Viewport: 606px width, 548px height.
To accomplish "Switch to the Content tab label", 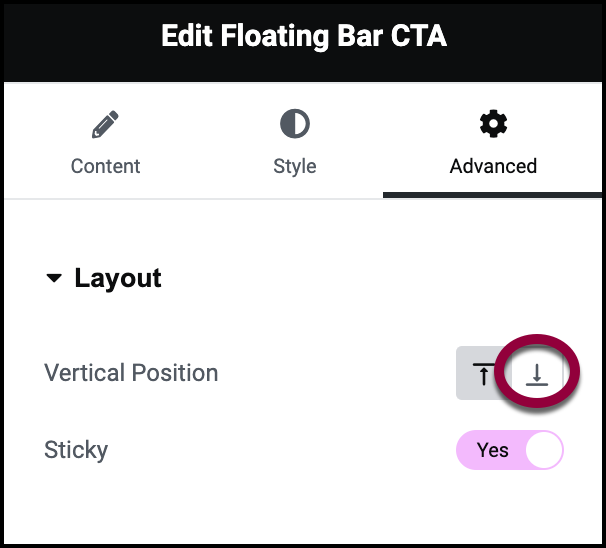I will tap(105, 166).
